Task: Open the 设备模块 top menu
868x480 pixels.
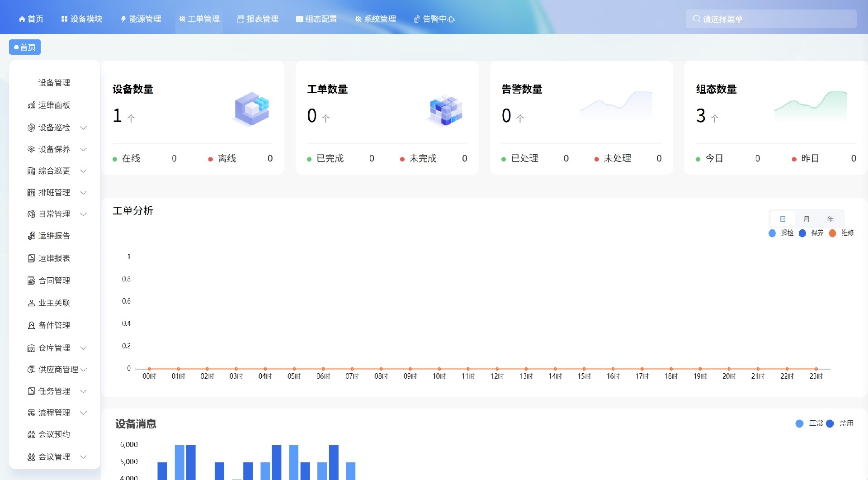Action: (82, 19)
